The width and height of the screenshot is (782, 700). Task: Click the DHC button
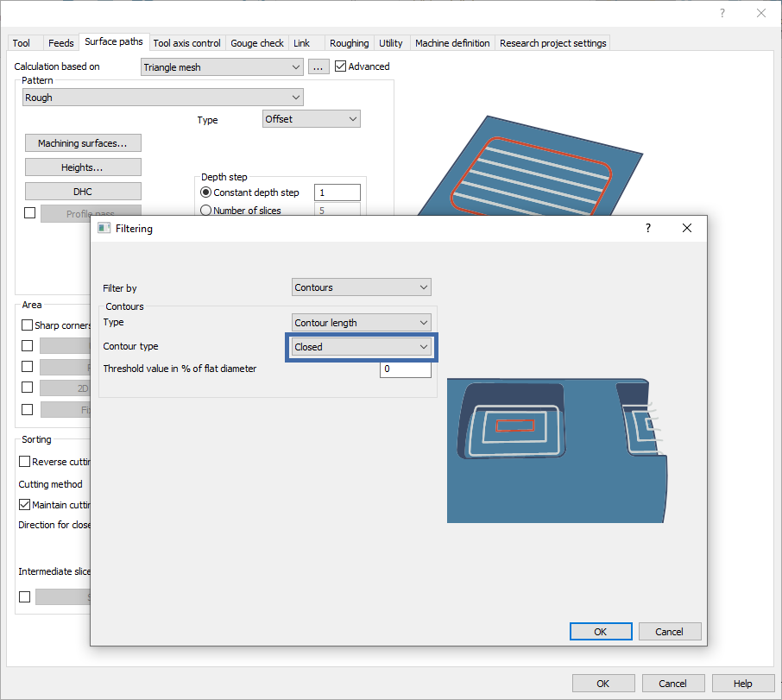coord(83,192)
